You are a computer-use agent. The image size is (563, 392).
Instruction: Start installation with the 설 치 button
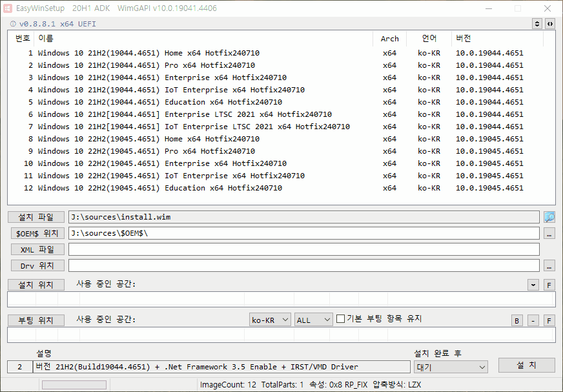[526, 365]
